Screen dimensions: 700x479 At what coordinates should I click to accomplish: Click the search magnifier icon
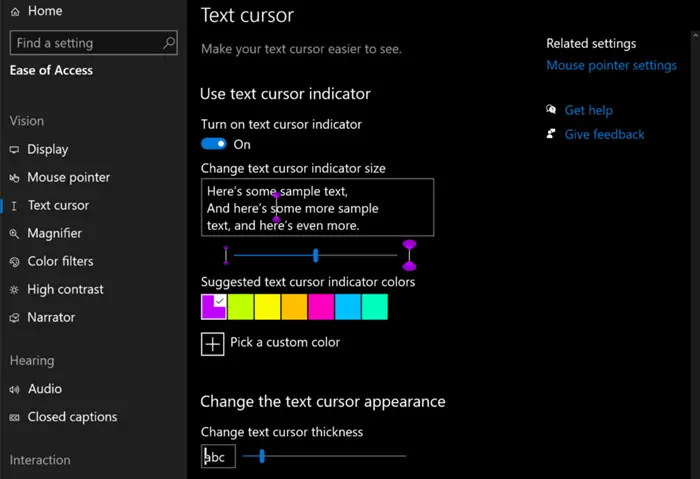click(x=169, y=43)
